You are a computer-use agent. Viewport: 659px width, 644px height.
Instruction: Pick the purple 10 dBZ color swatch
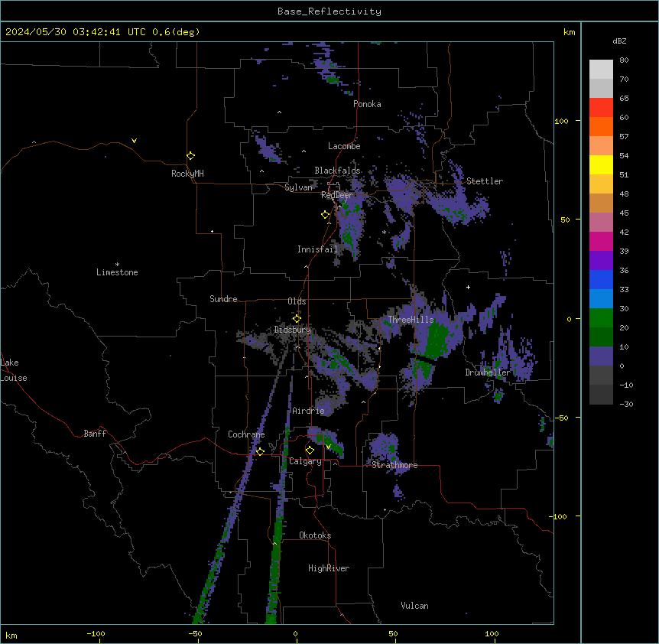[601, 356]
